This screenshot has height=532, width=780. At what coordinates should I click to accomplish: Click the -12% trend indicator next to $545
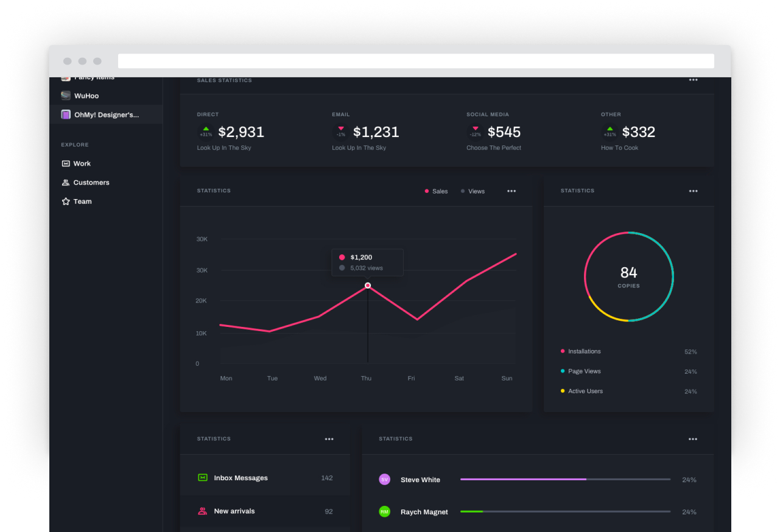tap(476, 131)
